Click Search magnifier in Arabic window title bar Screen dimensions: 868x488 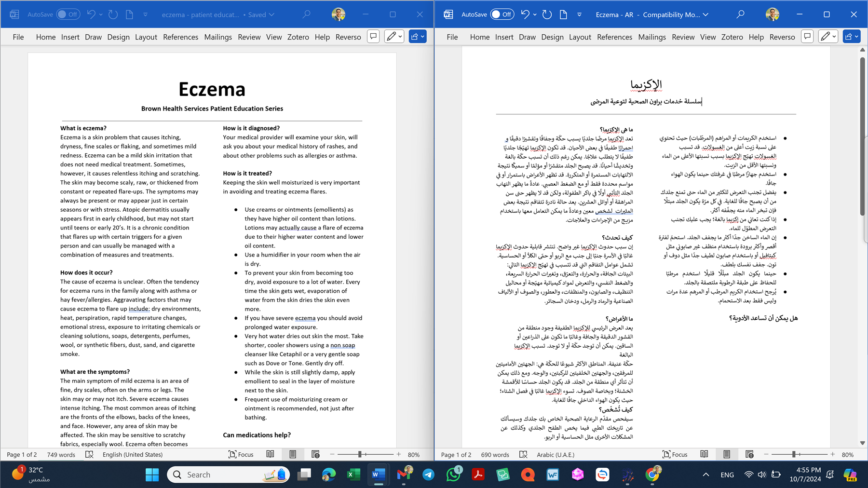click(740, 14)
